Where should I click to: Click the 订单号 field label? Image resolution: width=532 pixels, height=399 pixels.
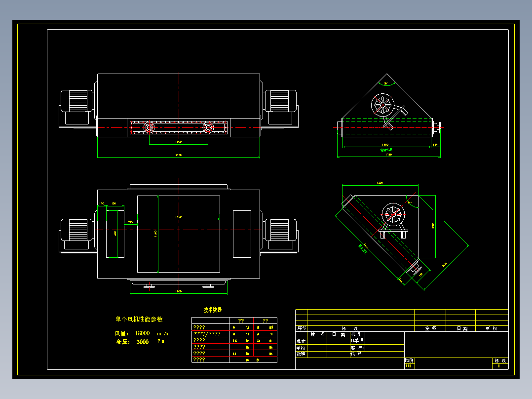click(x=357, y=341)
